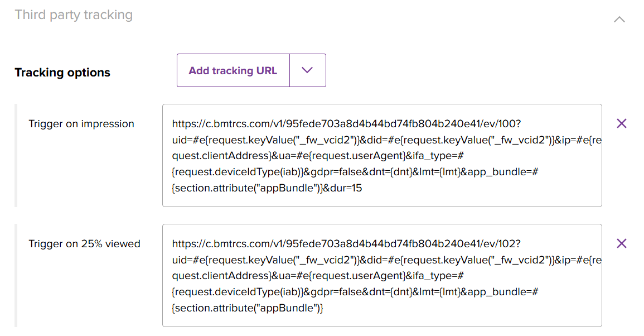This screenshot has height=336, width=644.
Task: Click quest.clientAddress in the impression URL
Action: [x=221, y=156]
